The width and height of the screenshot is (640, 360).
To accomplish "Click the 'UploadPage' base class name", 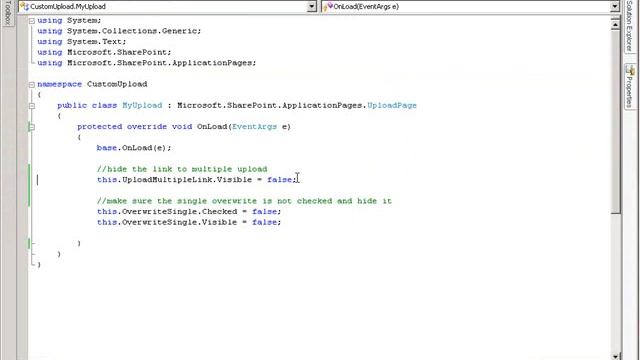I will (x=392, y=105).
